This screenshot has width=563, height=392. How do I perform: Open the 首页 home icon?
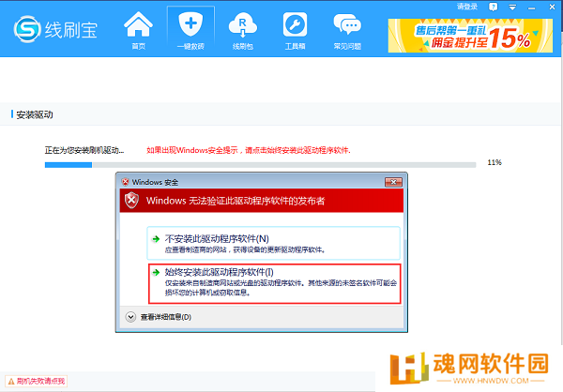point(138,30)
